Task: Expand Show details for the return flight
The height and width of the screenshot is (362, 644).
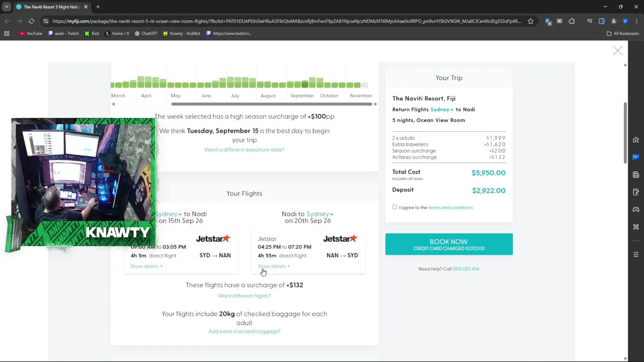Action: click(273, 266)
